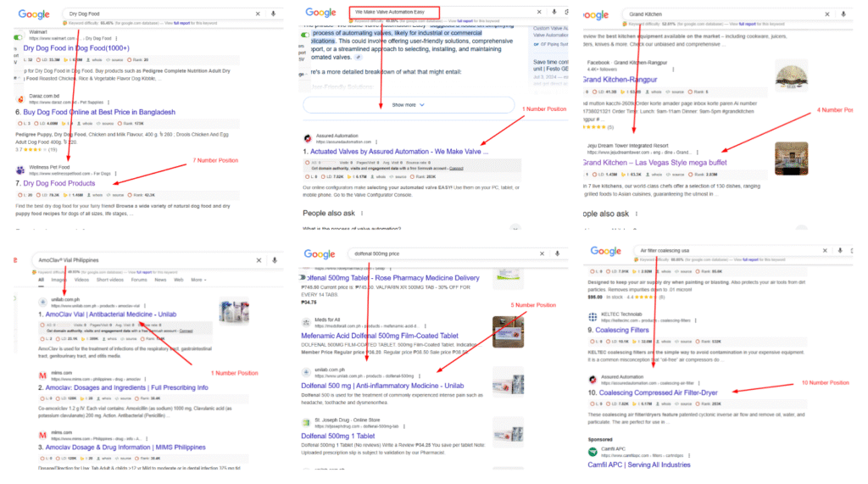Clear the 'AmoClav Vial Philippines' search field
This screenshot has width=868, height=484.
[259, 260]
